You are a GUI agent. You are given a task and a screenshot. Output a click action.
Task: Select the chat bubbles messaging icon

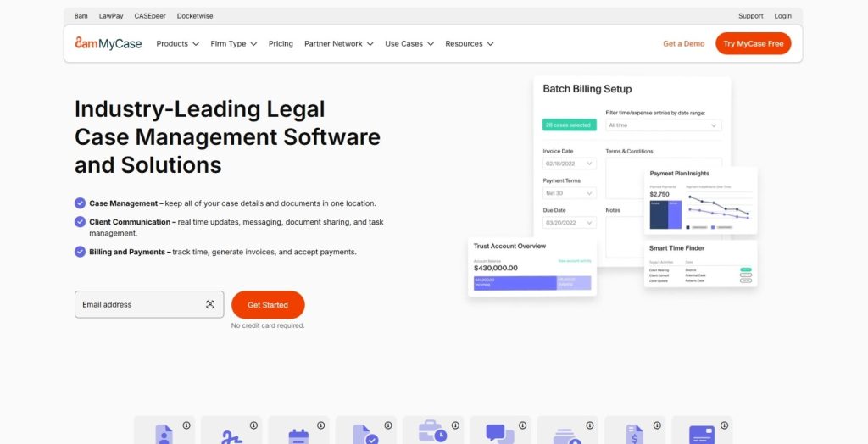499,434
